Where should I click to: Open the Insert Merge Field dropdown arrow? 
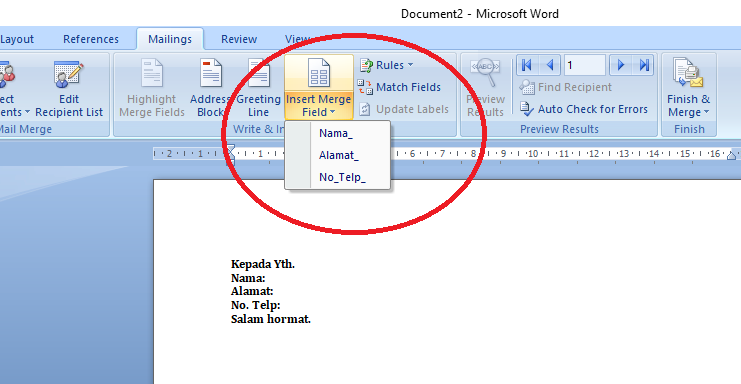[333, 112]
